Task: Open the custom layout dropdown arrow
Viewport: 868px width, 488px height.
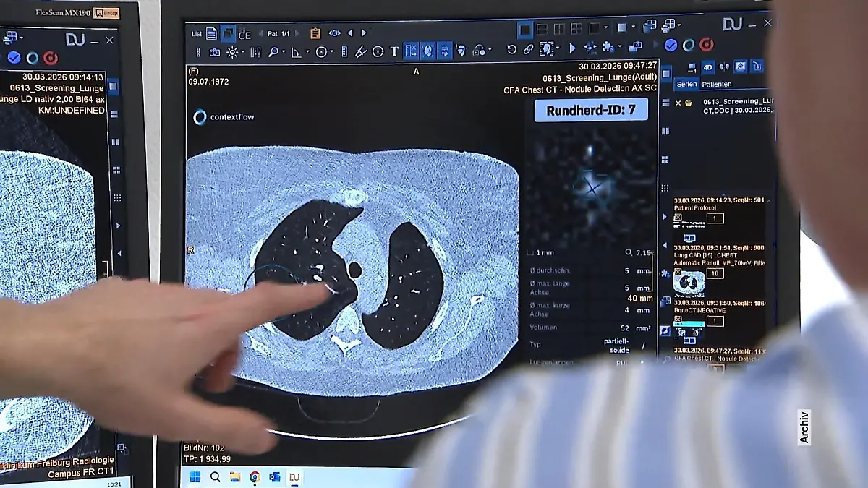Action: coord(605,27)
